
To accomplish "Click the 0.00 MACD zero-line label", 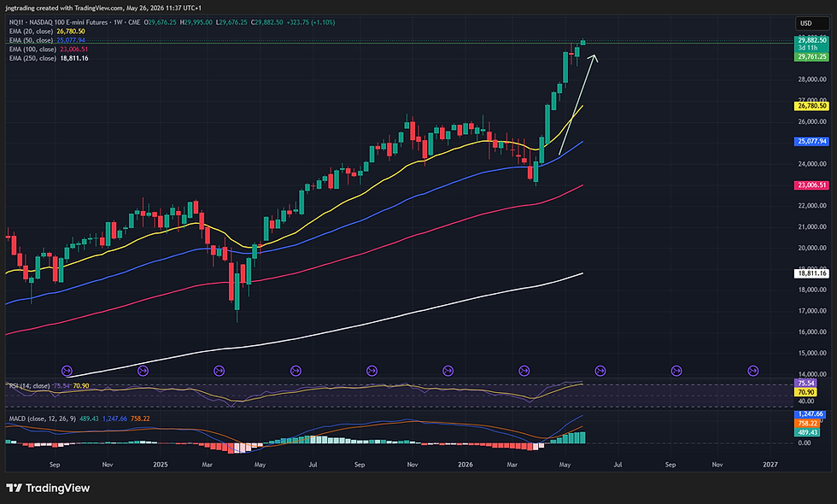I will click(x=804, y=443).
